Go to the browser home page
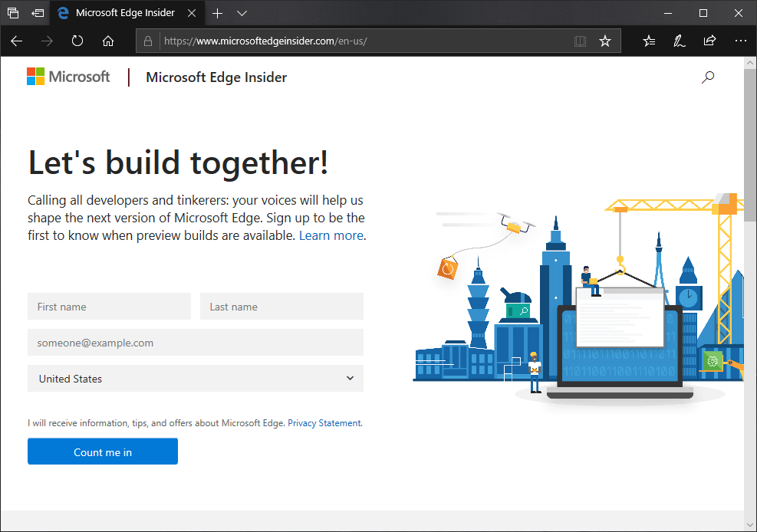 point(107,41)
